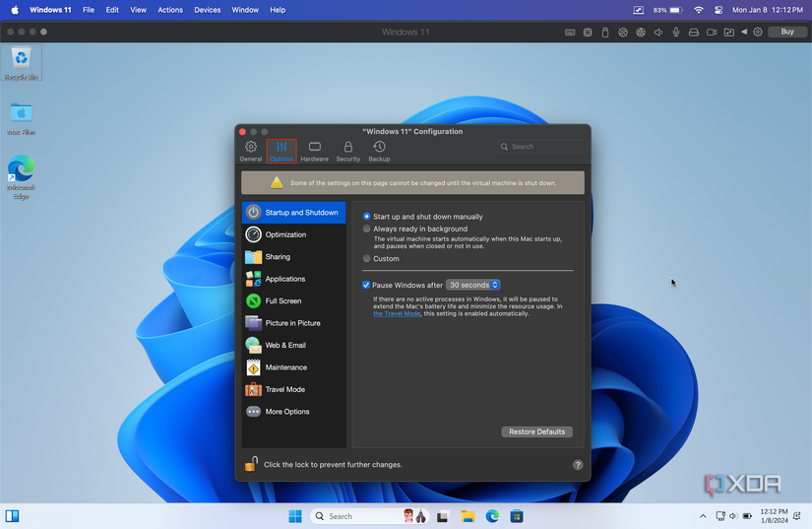Open Travel Mode settings in sidebar
The height and width of the screenshot is (529, 812).
(x=293, y=390)
